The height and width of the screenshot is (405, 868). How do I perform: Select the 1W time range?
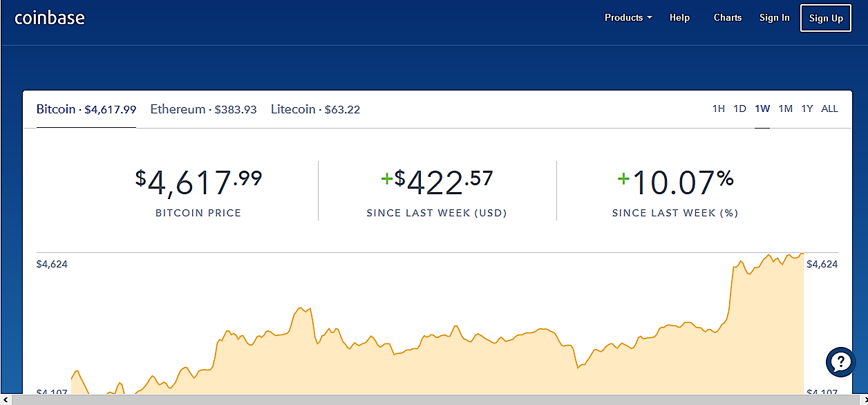(762, 109)
